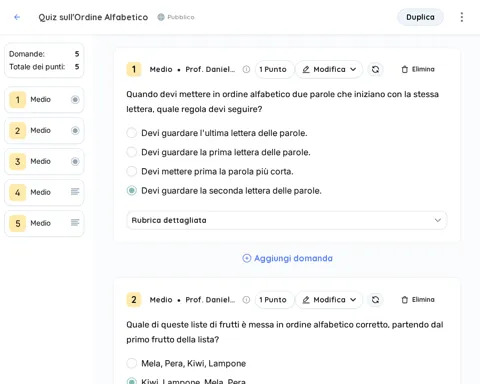Click Elimina on question 2
Image resolution: width=480 pixels, height=384 pixels.
point(418,300)
